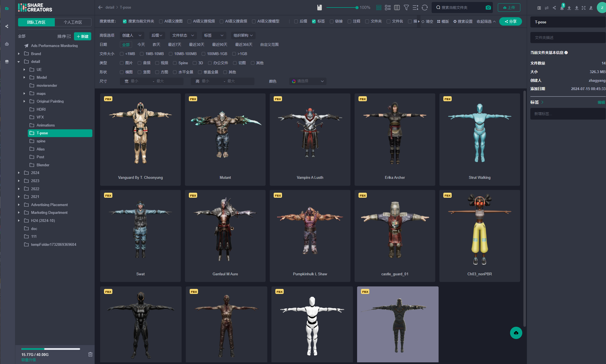Viewport: 606px width, 364px height.
Task: Click the sort order icon in toolbar
Action: coord(415,8)
